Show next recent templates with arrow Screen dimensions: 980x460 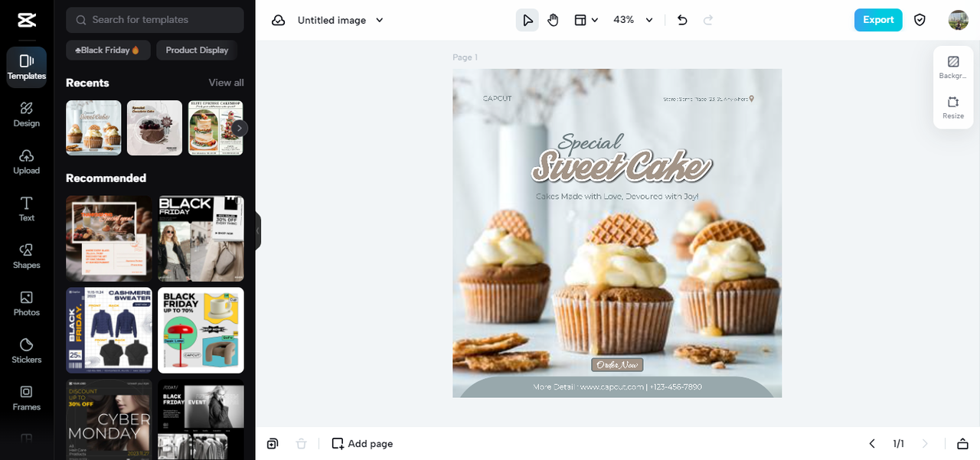(x=240, y=128)
